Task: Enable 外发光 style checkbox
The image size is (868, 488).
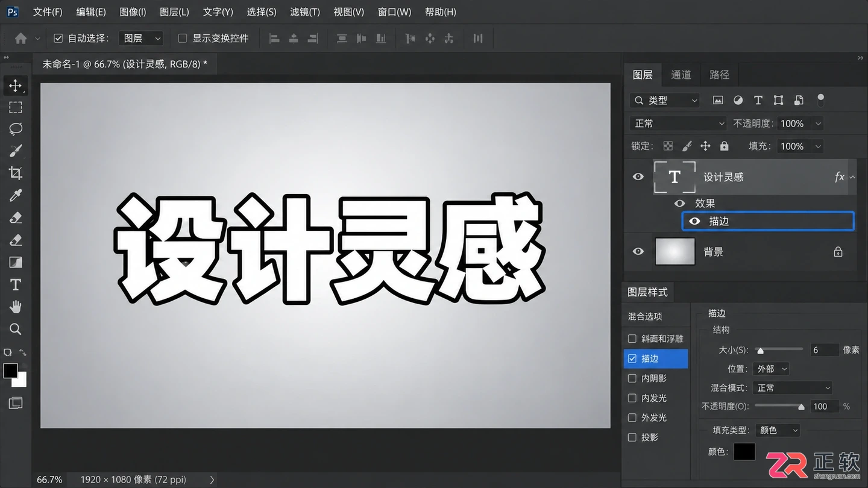Action: (632, 418)
